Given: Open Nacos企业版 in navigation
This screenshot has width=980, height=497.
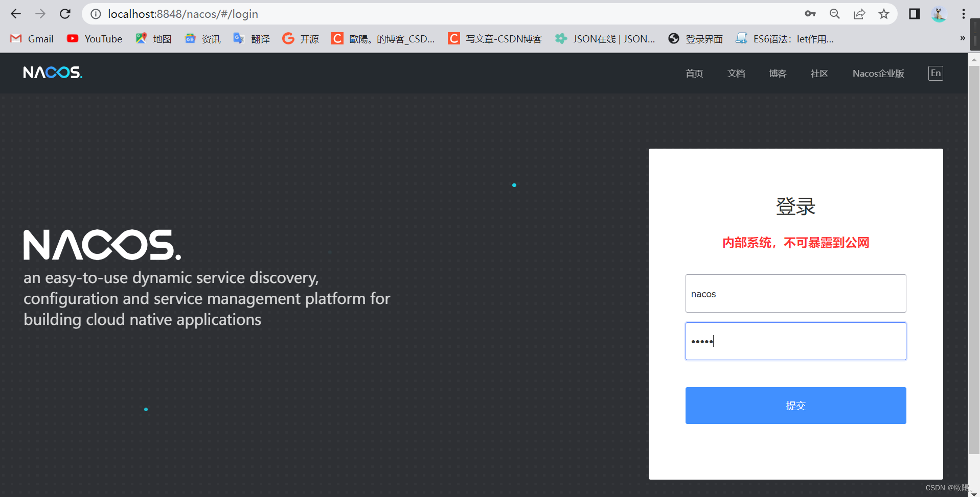Looking at the screenshot, I should point(878,74).
